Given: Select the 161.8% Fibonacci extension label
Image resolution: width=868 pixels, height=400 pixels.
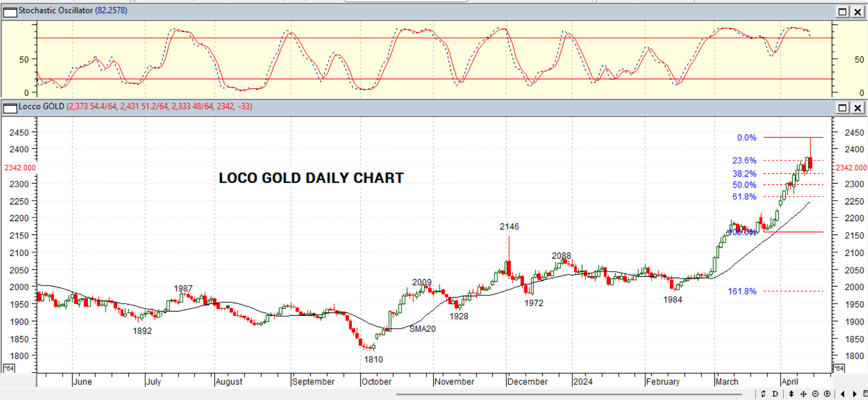Looking at the screenshot, I should tap(742, 292).
